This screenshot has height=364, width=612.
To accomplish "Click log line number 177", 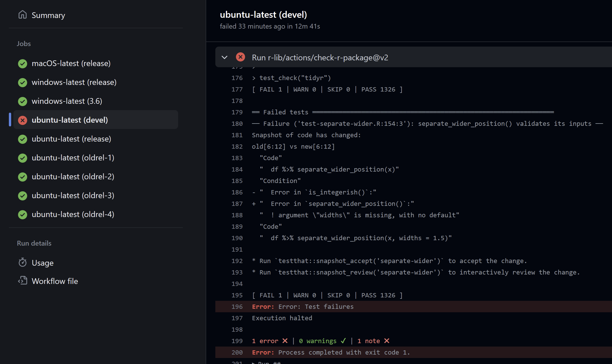I will 237,89.
